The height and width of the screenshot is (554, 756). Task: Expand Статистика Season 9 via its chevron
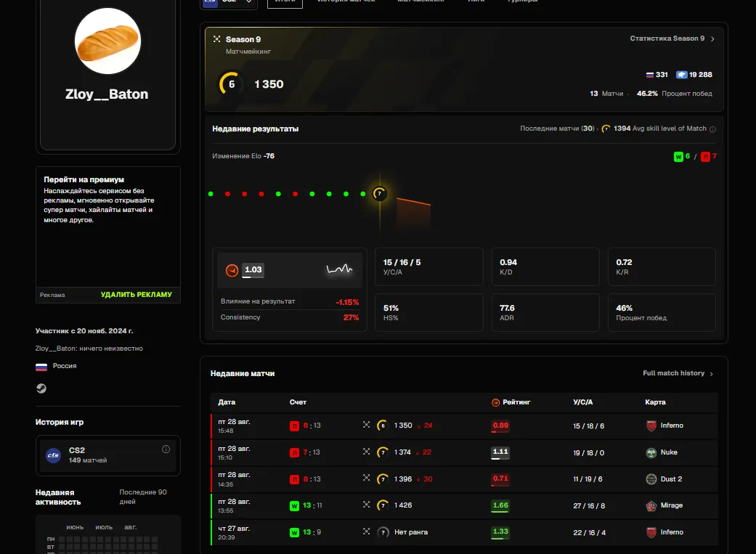tap(712, 39)
